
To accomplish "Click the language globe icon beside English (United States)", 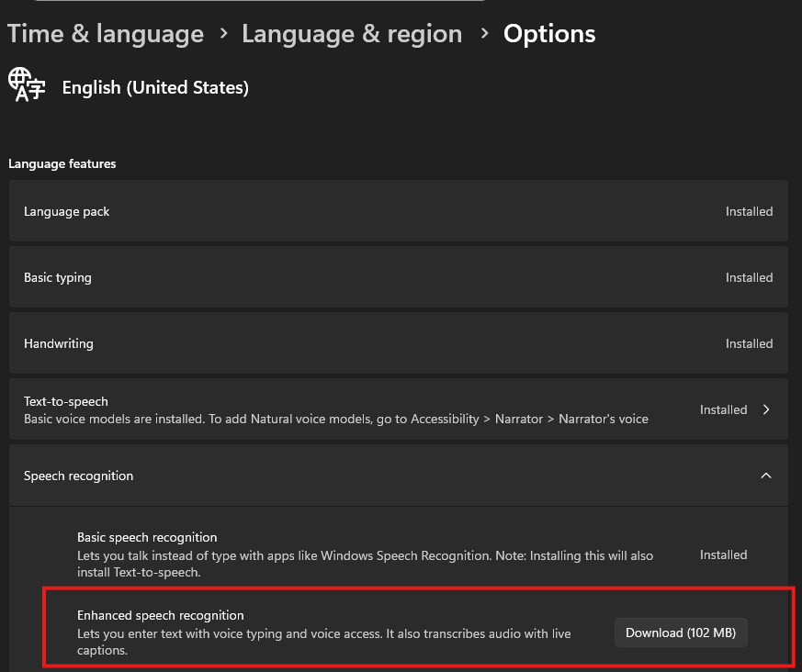I will click(x=27, y=84).
